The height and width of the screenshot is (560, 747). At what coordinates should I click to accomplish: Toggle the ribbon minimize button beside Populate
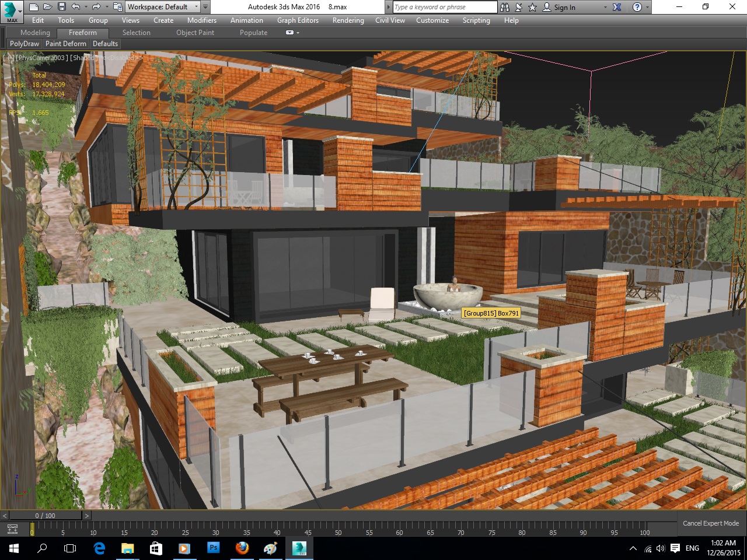point(289,33)
